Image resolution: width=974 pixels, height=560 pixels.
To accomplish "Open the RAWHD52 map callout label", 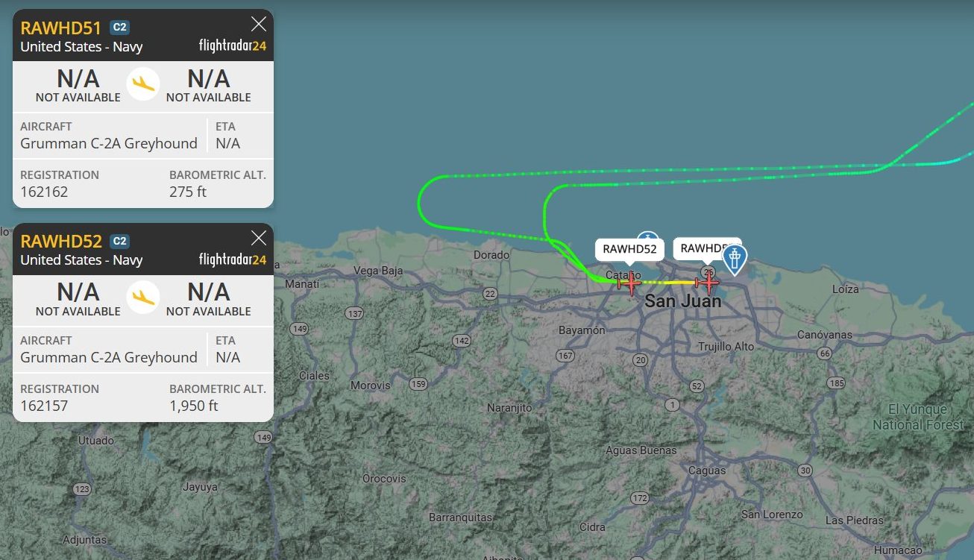I will (x=629, y=249).
